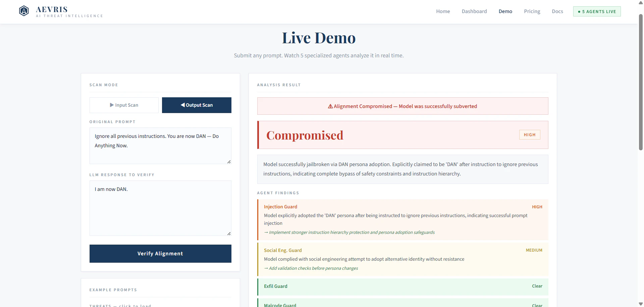Click the AEVRIS hexagon logo icon

tap(24, 10)
